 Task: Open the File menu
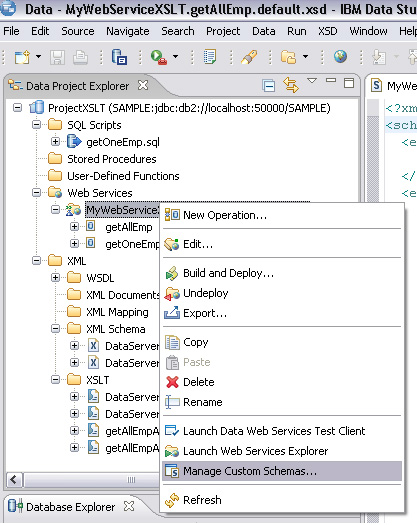click(x=11, y=31)
